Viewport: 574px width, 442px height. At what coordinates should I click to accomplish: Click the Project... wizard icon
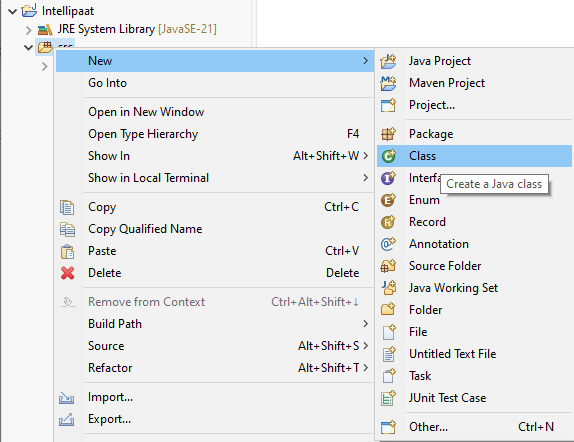coord(388,105)
